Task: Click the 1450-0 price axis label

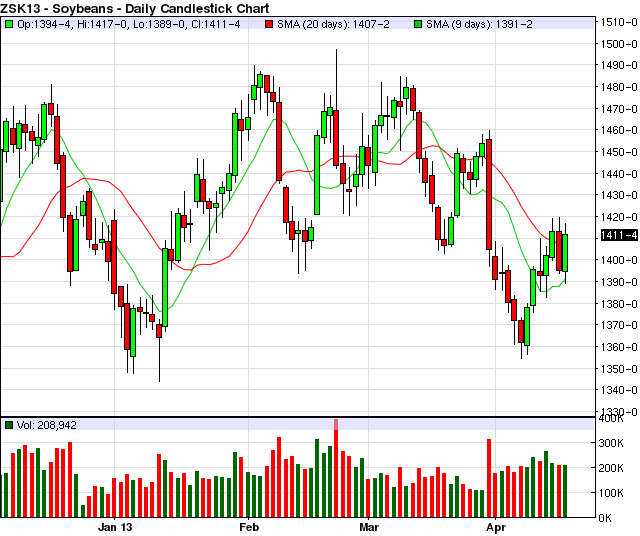Action: point(619,152)
